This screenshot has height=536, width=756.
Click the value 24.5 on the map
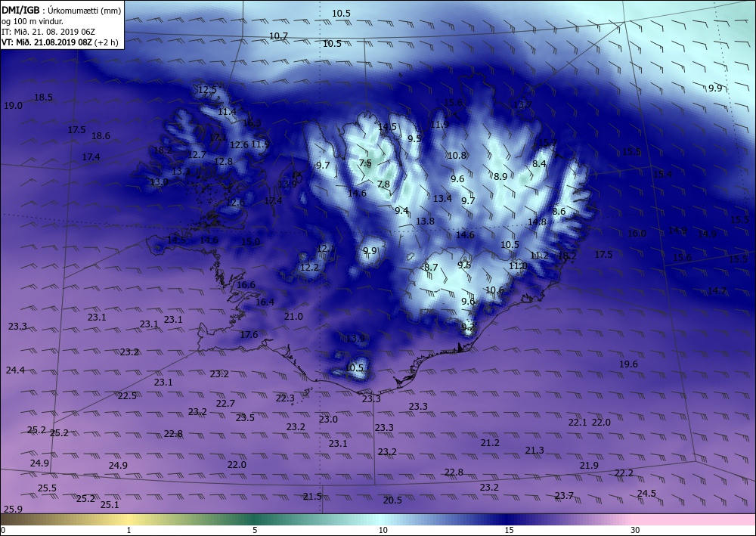coord(646,493)
